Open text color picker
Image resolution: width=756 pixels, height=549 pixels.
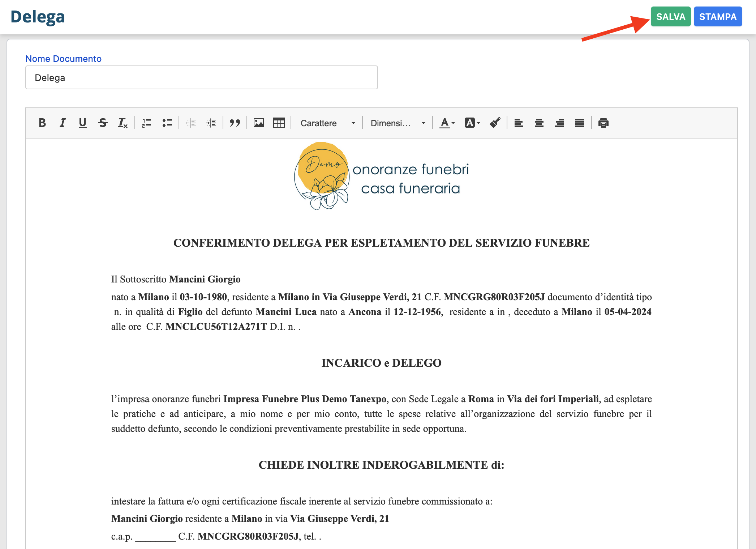447,123
